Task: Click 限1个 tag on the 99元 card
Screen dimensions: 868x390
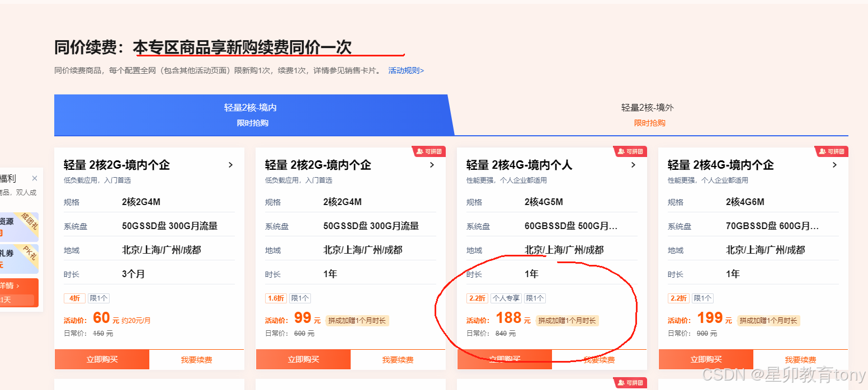Action: click(300, 298)
